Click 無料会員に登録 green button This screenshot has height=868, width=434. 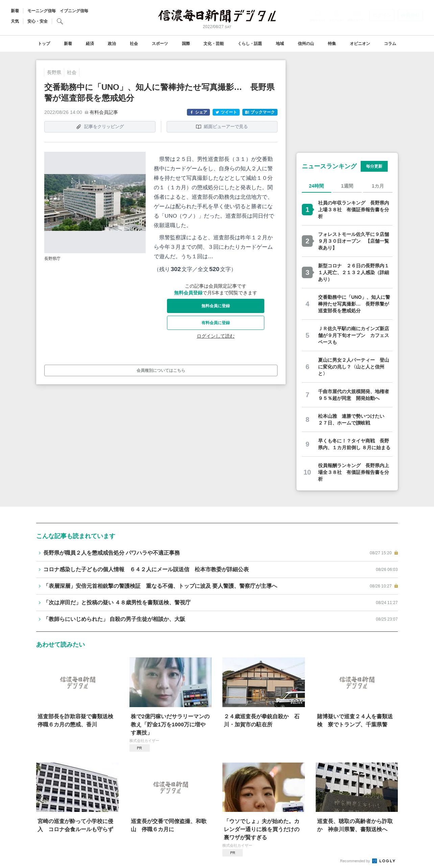(x=216, y=306)
